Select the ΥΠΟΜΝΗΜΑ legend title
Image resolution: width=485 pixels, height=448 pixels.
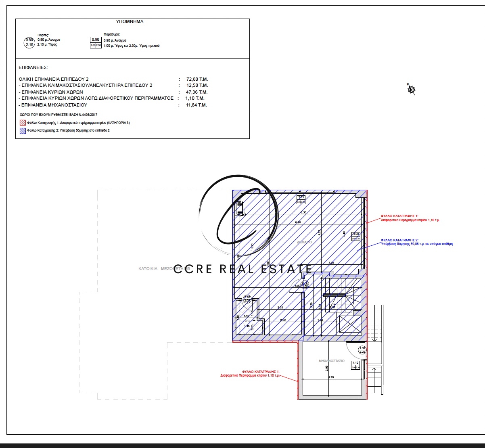pyautogui.click(x=130, y=22)
